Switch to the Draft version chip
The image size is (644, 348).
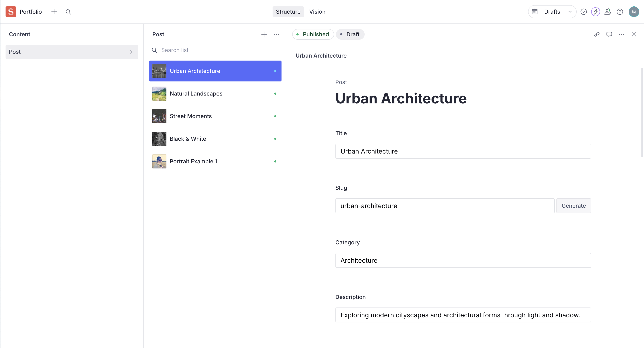pos(350,35)
